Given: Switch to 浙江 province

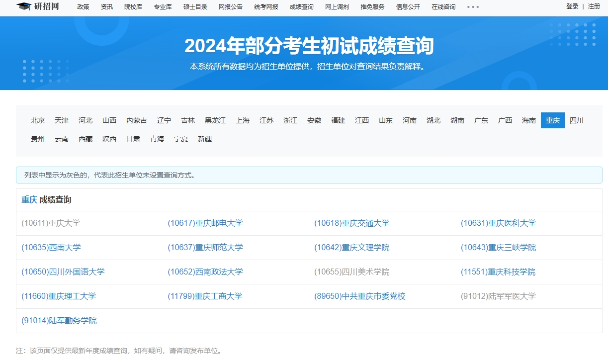Looking at the screenshot, I should click(290, 120).
